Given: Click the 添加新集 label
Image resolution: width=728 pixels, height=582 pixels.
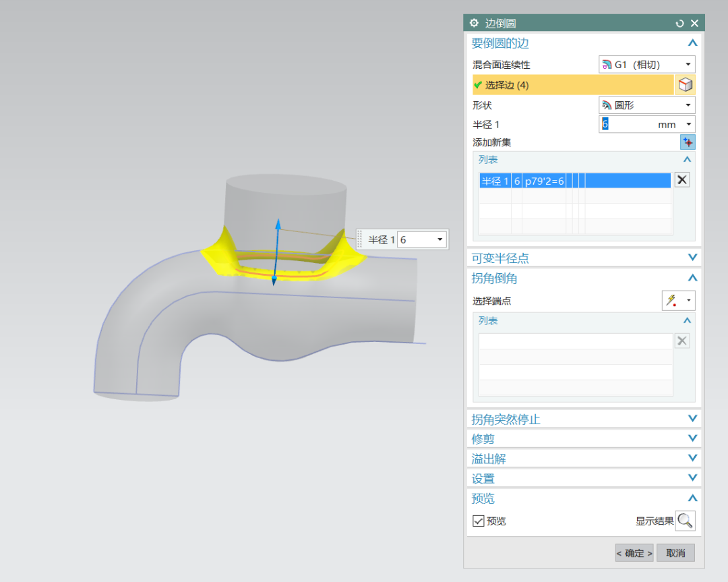Looking at the screenshot, I should pos(491,142).
